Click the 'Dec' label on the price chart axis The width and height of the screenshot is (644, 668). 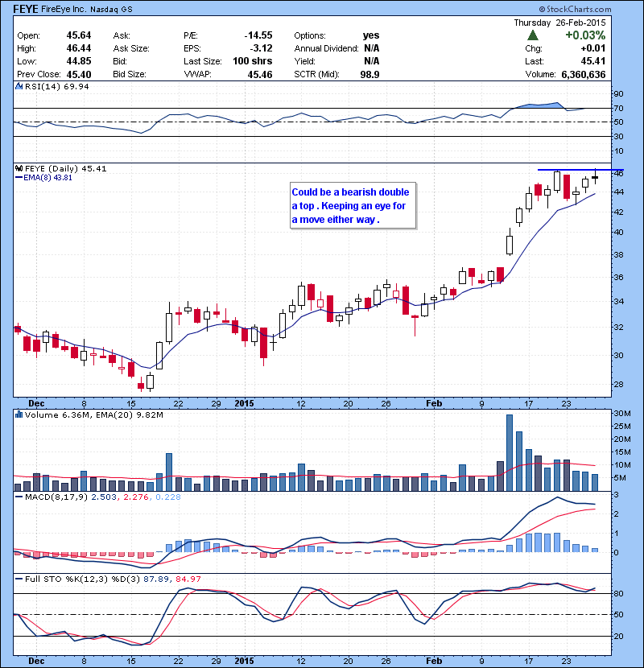pyautogui.click(x=36, y=403)
